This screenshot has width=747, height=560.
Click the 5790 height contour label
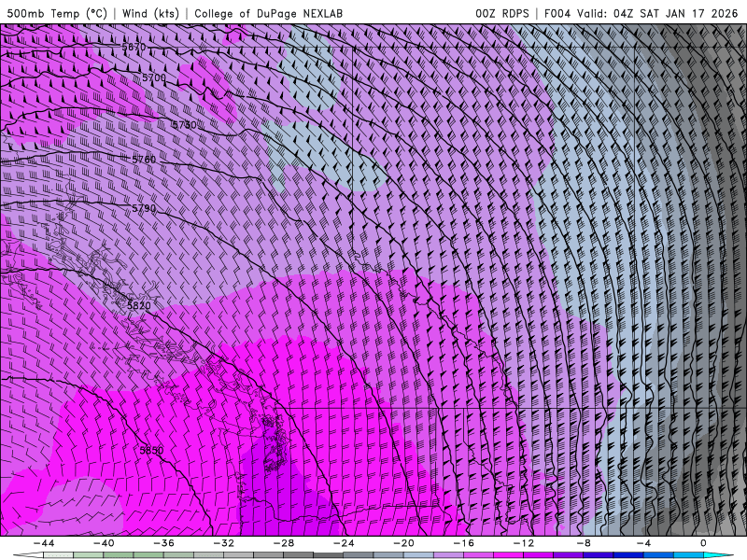(144, 208)
